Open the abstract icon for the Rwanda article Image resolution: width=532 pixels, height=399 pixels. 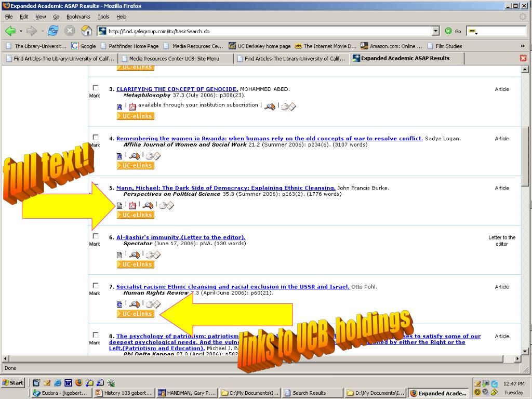point(119,156)
